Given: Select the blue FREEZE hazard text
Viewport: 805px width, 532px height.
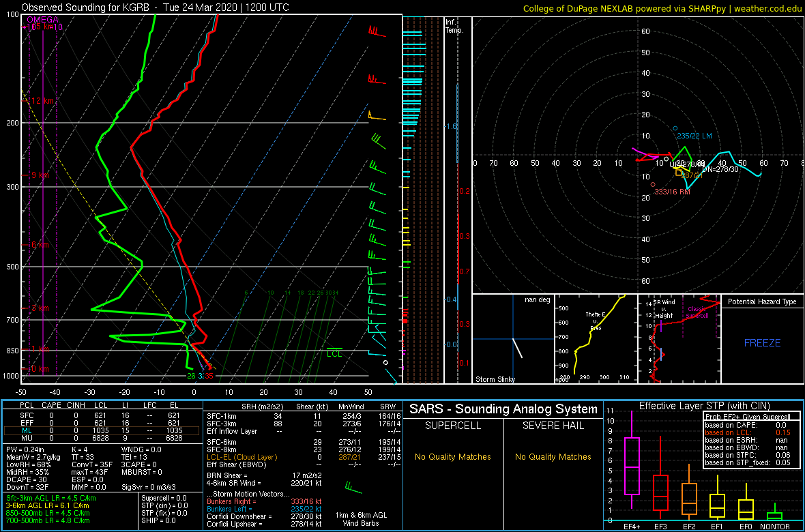Looking at the screenshot, I should [x=763, y=342].
